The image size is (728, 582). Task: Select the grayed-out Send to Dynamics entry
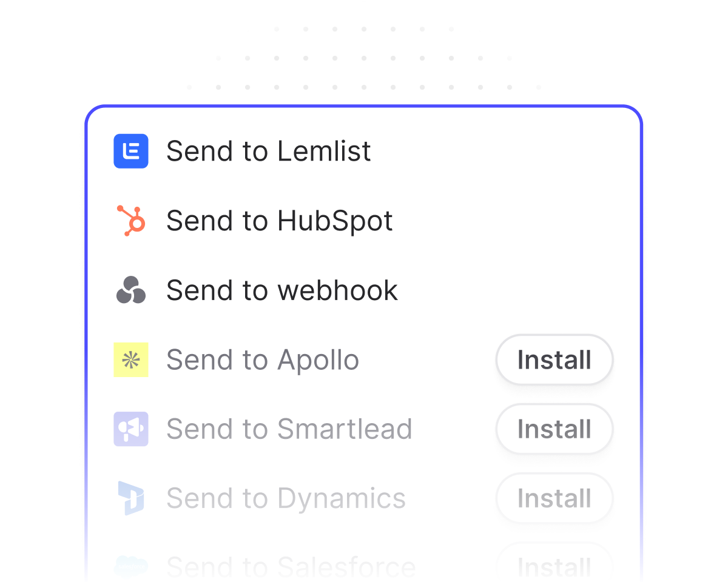click(285, 498)
